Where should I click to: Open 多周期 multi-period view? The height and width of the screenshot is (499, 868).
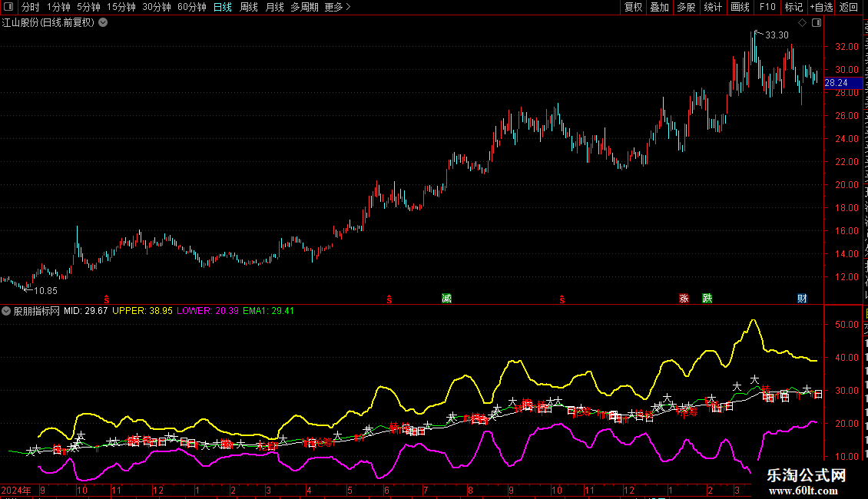[304, 7]
